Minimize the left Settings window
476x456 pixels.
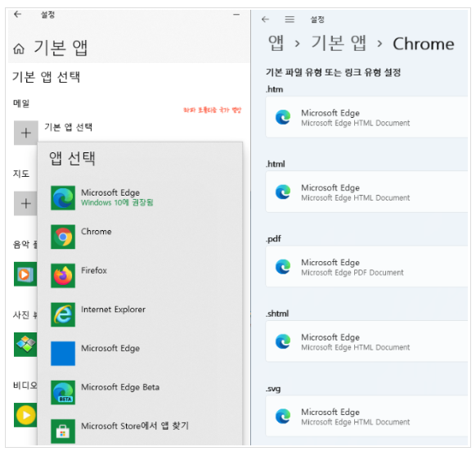[x=236, y=15]
